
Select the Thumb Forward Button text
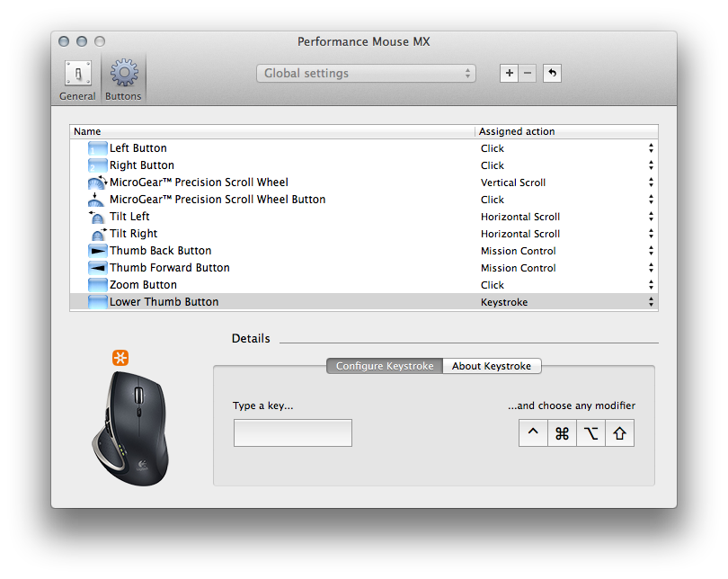point(170,268)
